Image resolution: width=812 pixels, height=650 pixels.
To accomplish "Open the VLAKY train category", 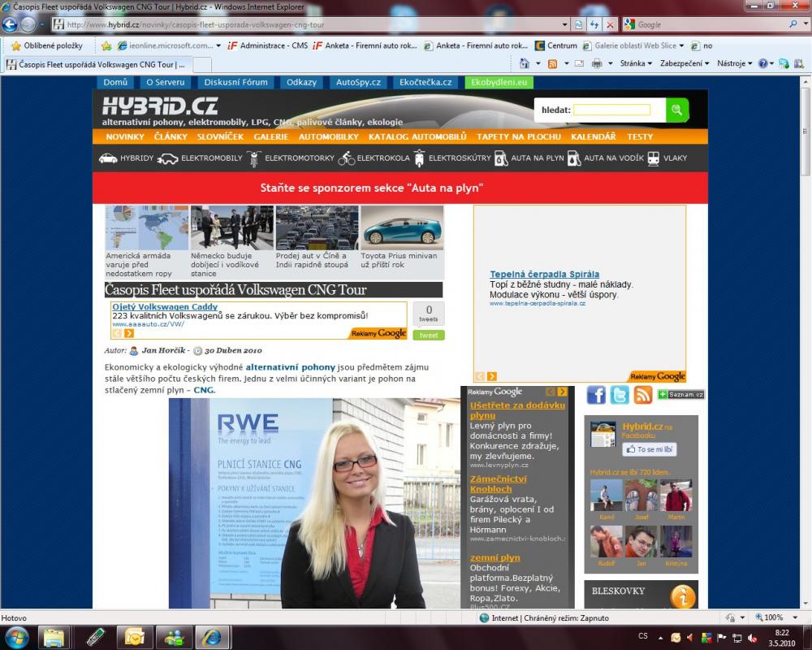I will (x=667, y=158).
